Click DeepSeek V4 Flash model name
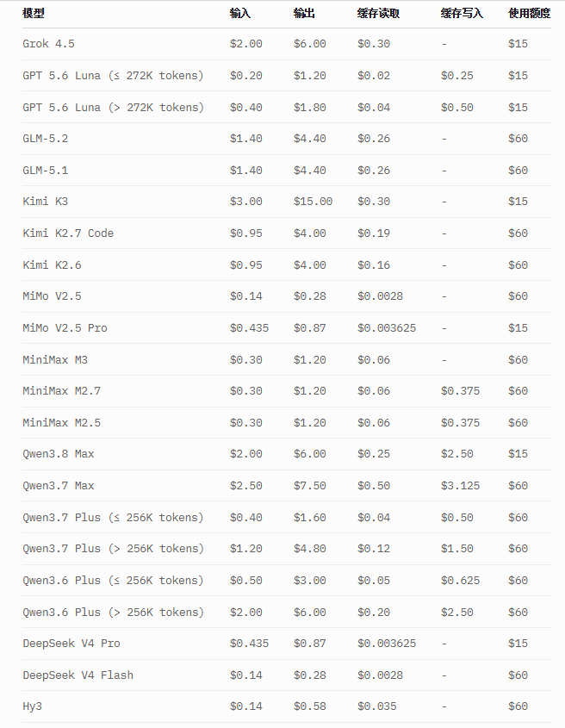The width and height of the screenshot is (565, 728). point(78,675)
